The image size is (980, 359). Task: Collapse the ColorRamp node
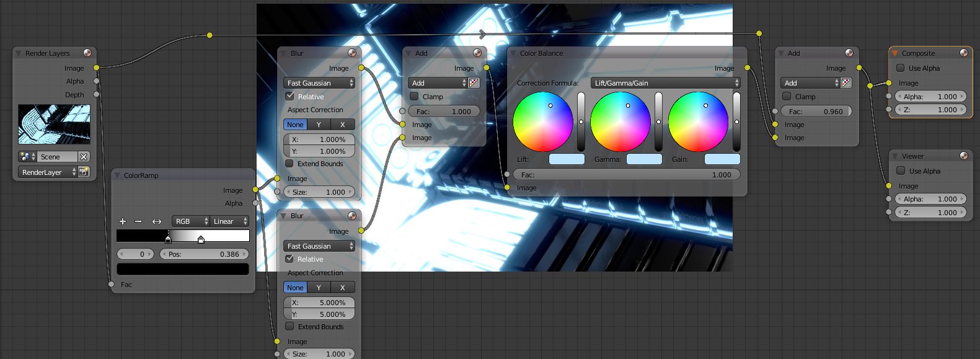coord(118,175)
